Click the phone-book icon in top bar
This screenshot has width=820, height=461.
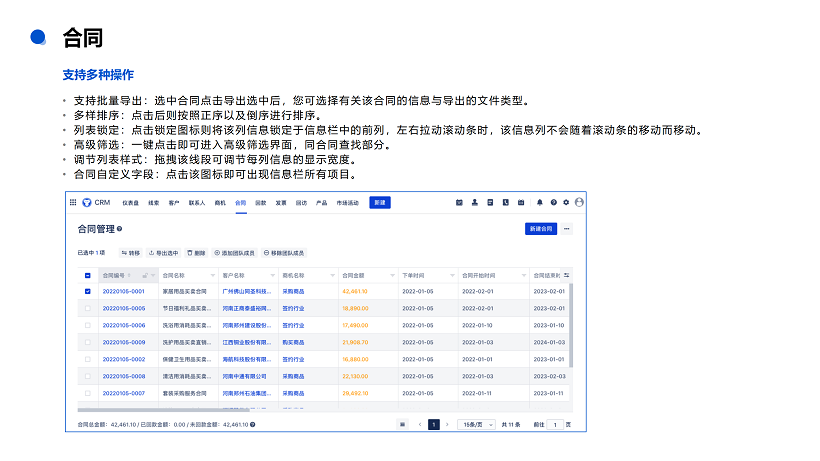coord(506,202)
